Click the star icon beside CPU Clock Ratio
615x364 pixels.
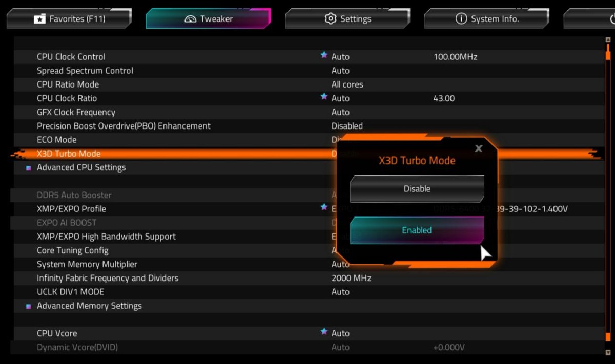324,97
